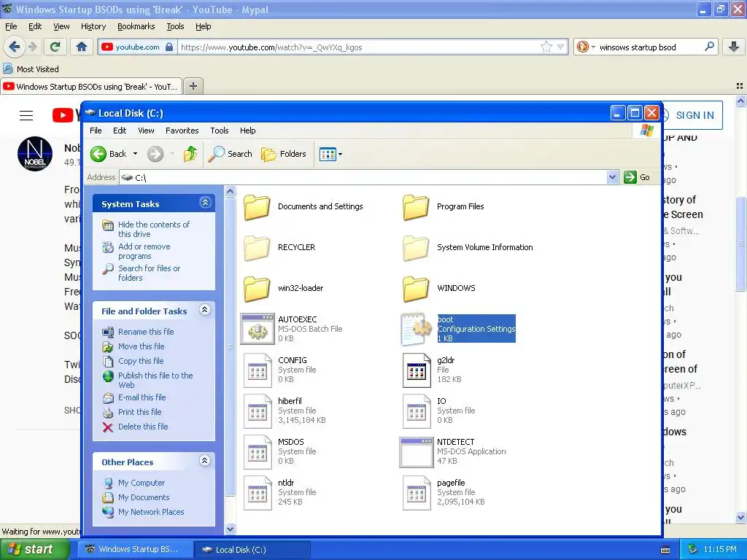Image resolution: width=747 pixels, height=560 pixels.
Task: Open the Back history dropdown arrow
Action: click(135, 154)
